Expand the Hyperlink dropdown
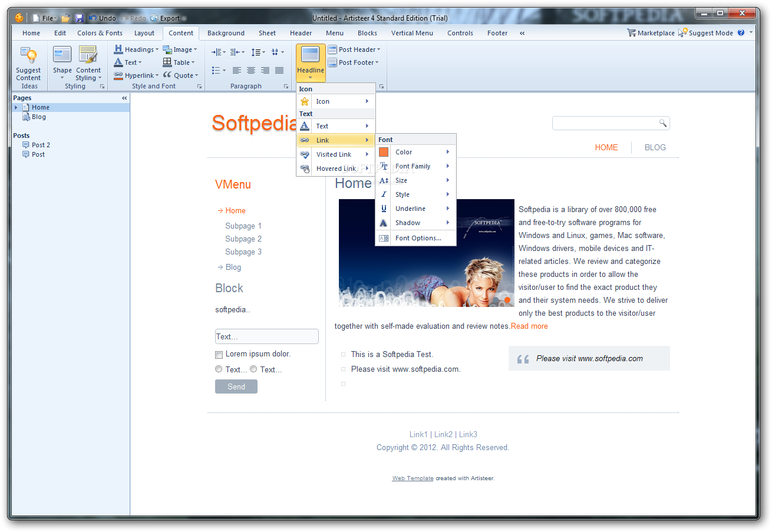This screenshot has width=772, height=532. 136,75
